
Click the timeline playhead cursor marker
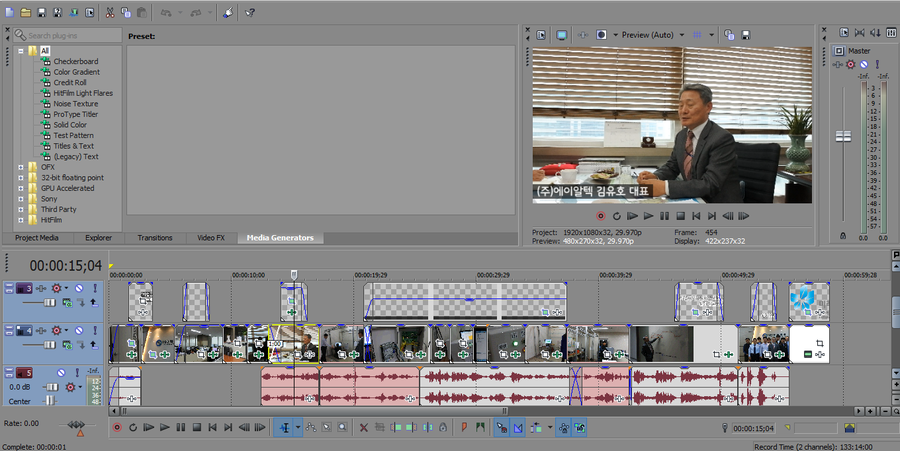[293, 275]
